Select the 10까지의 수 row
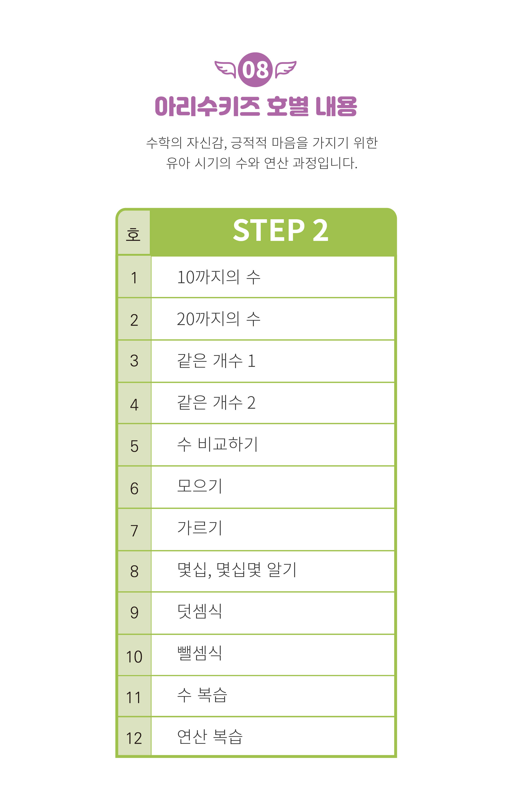The height and width of the screenshot is (812, 512). point(219,277)
